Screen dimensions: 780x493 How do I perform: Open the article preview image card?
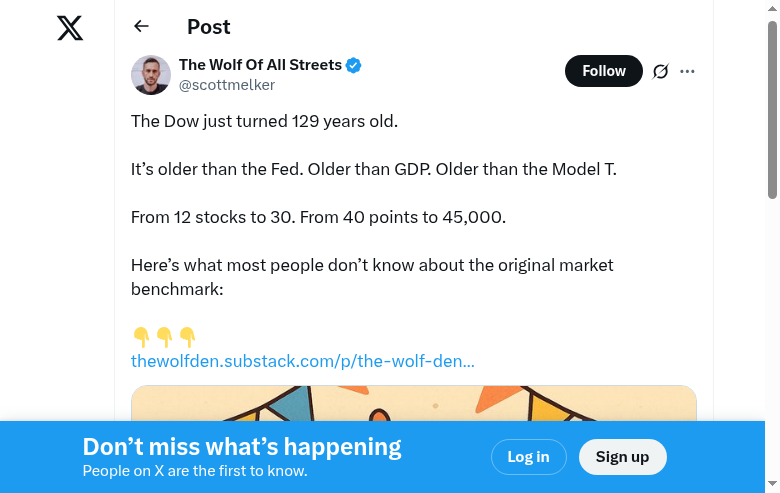tap(413, 403)
